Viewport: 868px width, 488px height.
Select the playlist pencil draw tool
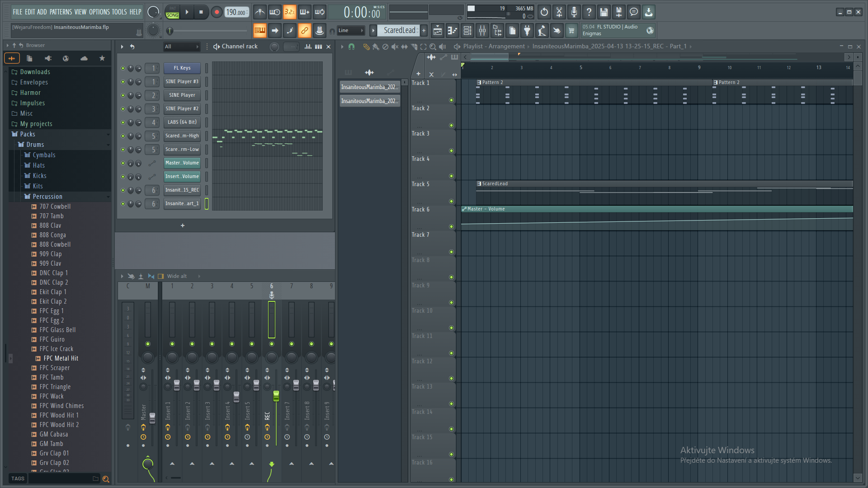tap(366, 47)
